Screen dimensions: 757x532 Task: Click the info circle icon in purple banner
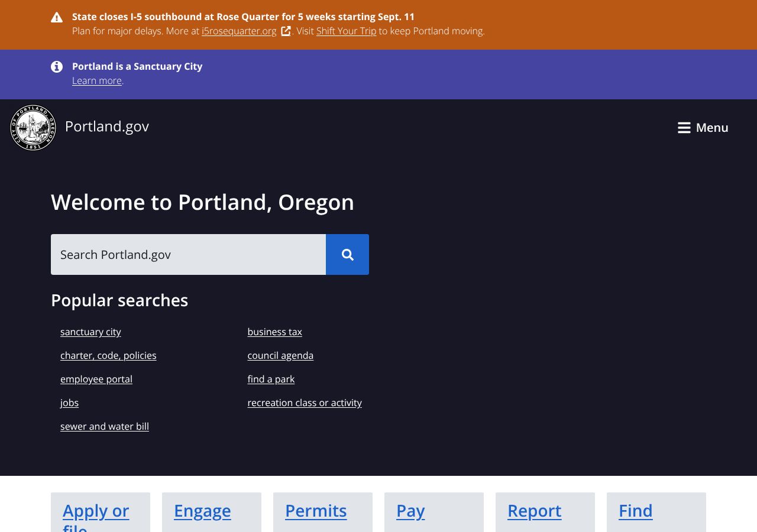coord(57,67)
